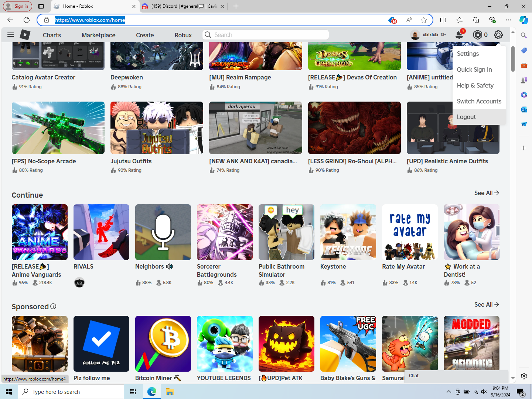Click See All for Sponsored section
The height and width of the screenshot is (399, 532).
pyautogui.click(x=487, y=304)
